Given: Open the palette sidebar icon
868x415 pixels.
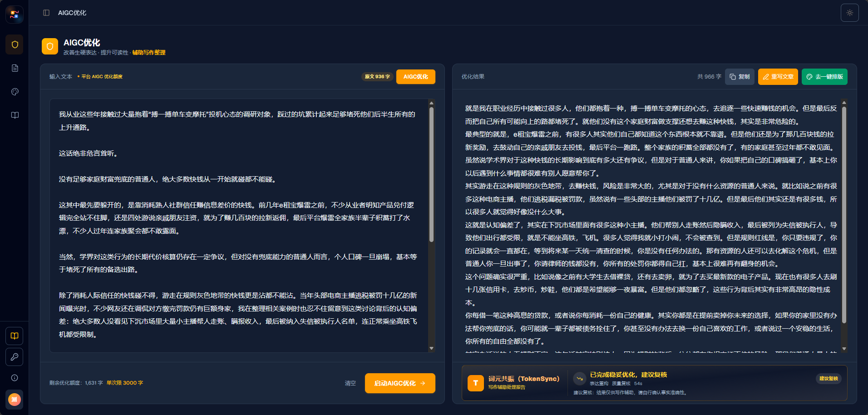Looking at the screenshot, I should click(15, 92).
